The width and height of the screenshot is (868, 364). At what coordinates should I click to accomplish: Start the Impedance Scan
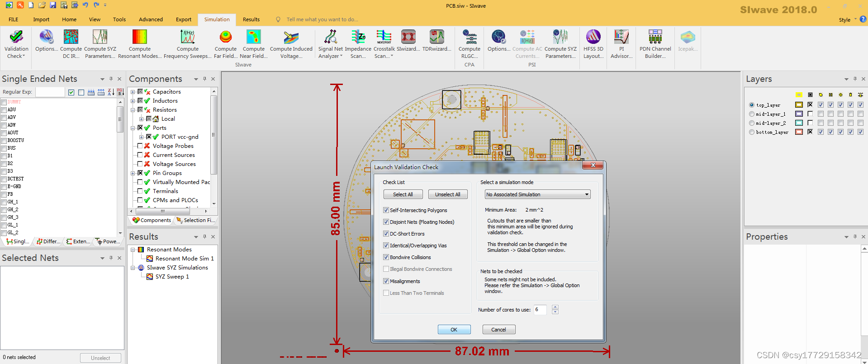pyautogui.click(x=358, y=44)
